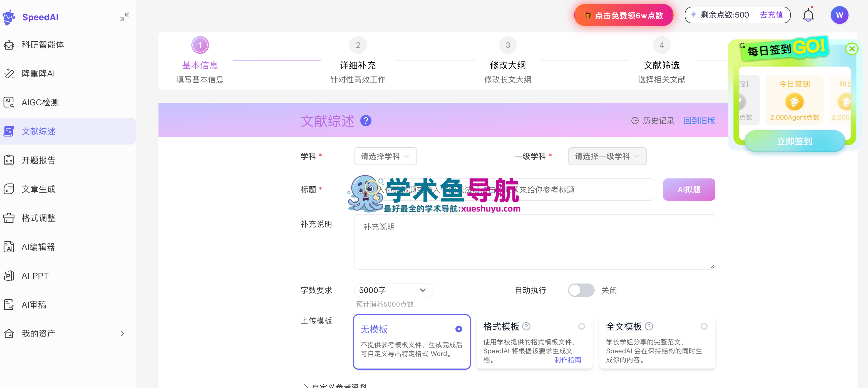Click the 今日签到 reward coin icon
The height and width of the screenshot is (388, 868).
(x=795, y=101)
